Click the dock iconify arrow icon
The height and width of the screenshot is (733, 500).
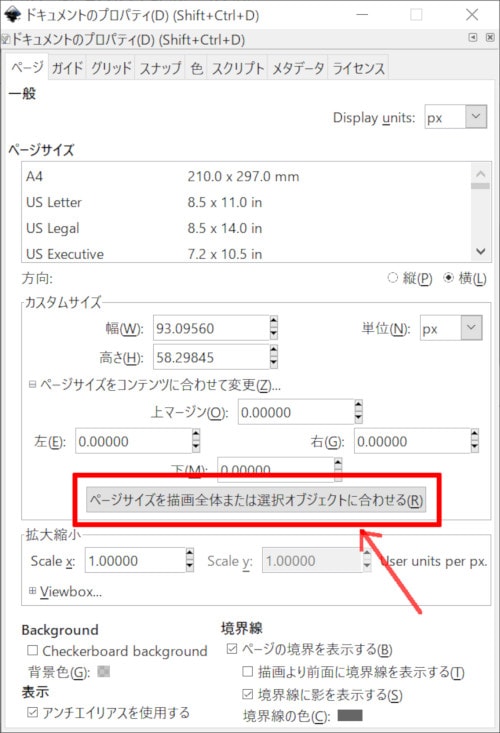(x=473, y=37)
